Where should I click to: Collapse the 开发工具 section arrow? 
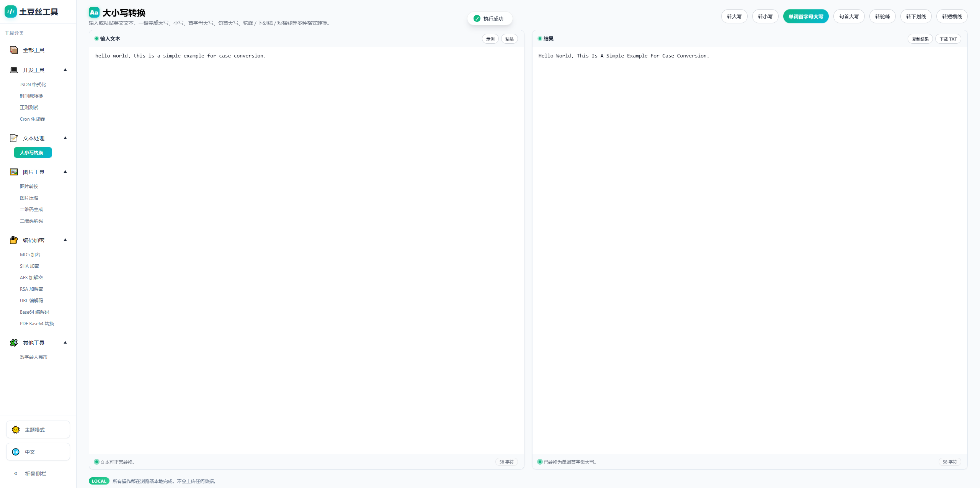tap(65, 70)
